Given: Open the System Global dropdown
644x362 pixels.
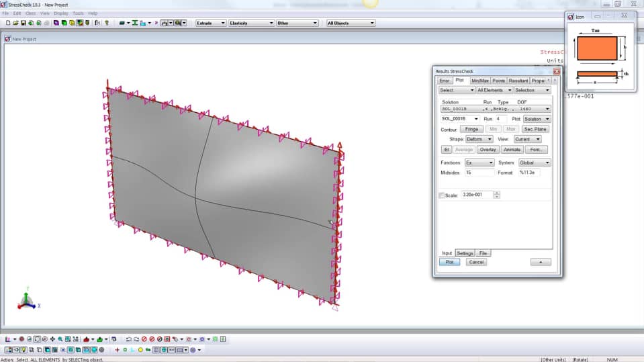Looking at the screenshot, I should tap(535, 163).
